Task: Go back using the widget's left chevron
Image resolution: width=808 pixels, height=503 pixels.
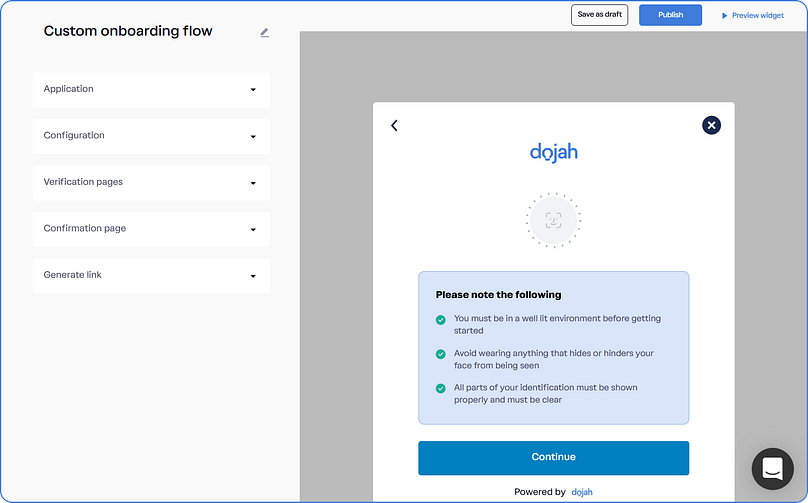Action: tap(394, 125)
